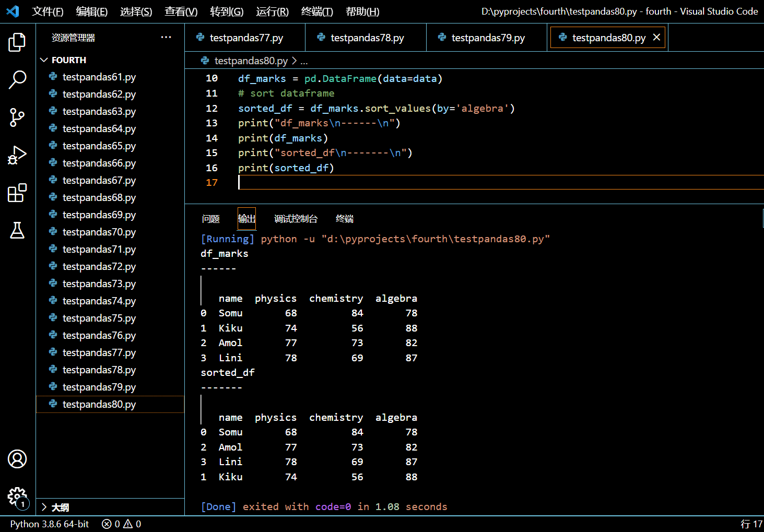Click the VS Code logo icon
The height and width of the screenshot is (532, 764).
pos(13,11)
